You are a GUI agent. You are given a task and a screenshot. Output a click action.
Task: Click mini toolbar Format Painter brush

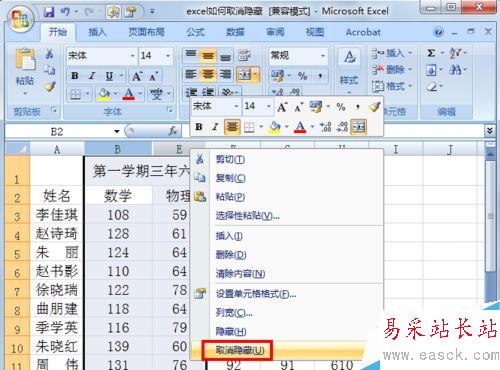click(x=374, y=107)
